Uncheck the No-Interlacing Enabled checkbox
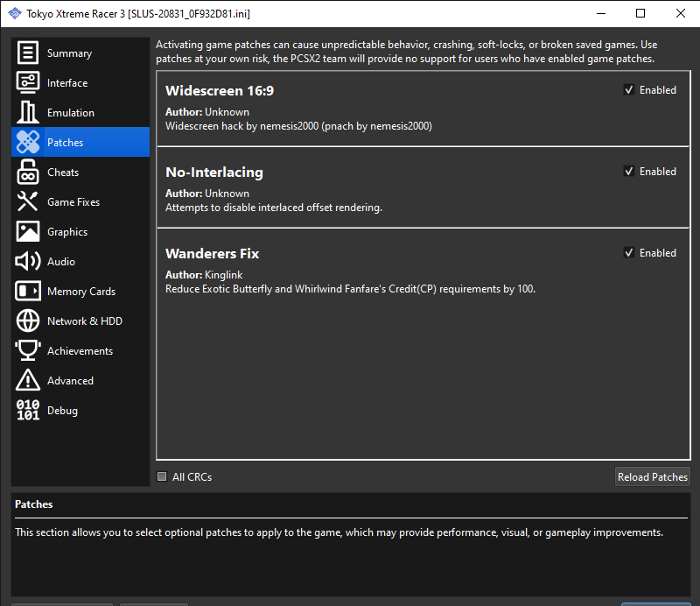The image size is (700, 606). coord(629,171)
